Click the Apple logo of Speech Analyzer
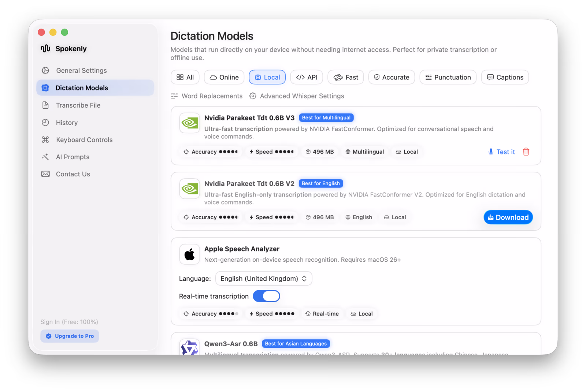 (x=189, y=254)
